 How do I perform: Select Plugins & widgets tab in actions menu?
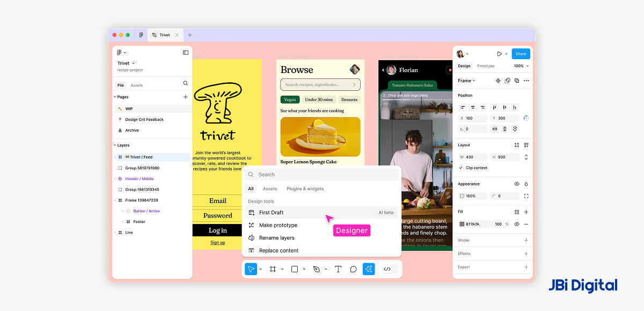[305, 189]
